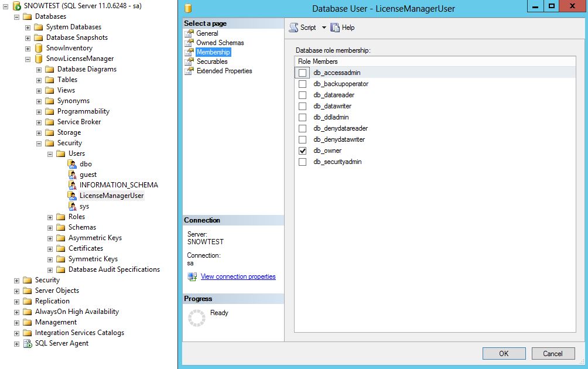The height and width of the screenshot is (369, 588).
Task: Click the Users folder icon
Action: (x=61, y=153)
